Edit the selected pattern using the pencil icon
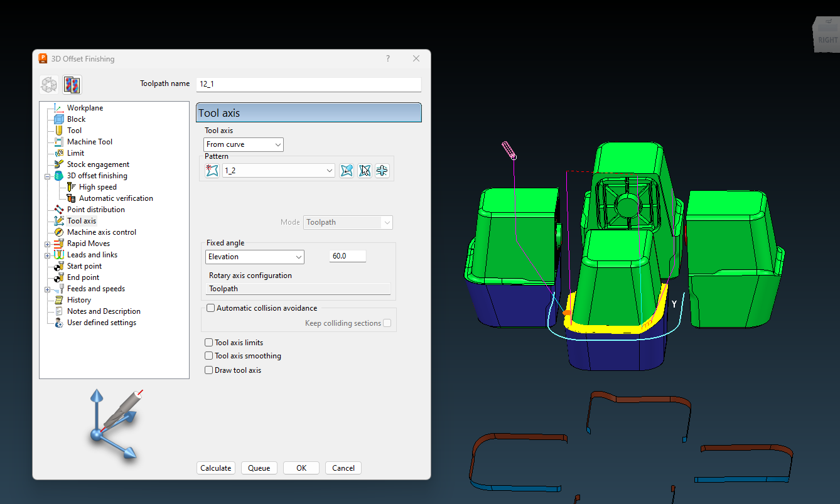This screenshot has width=840, height=504. click(x=347, y=170)
